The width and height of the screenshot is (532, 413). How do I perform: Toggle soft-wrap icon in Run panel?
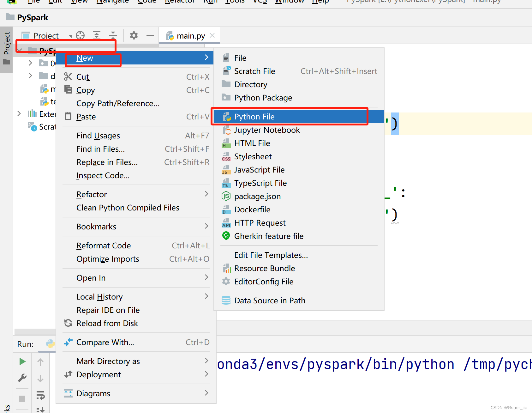(x=40, y=395)
